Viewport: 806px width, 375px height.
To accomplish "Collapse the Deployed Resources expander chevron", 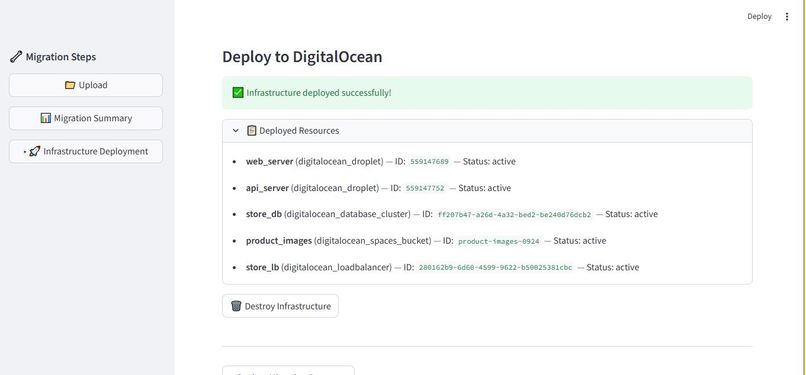I will click(235, 130).
